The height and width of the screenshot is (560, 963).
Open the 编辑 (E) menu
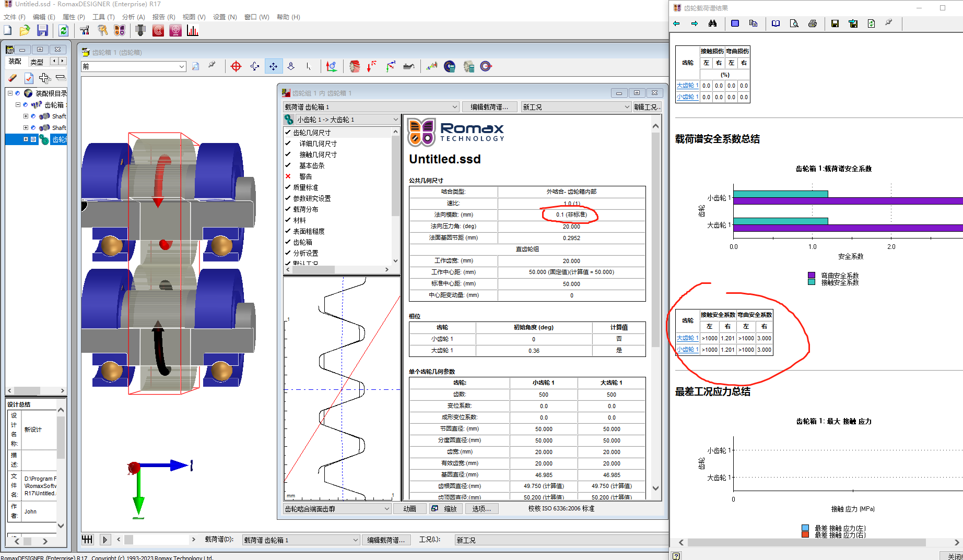(x=44, y=17)
